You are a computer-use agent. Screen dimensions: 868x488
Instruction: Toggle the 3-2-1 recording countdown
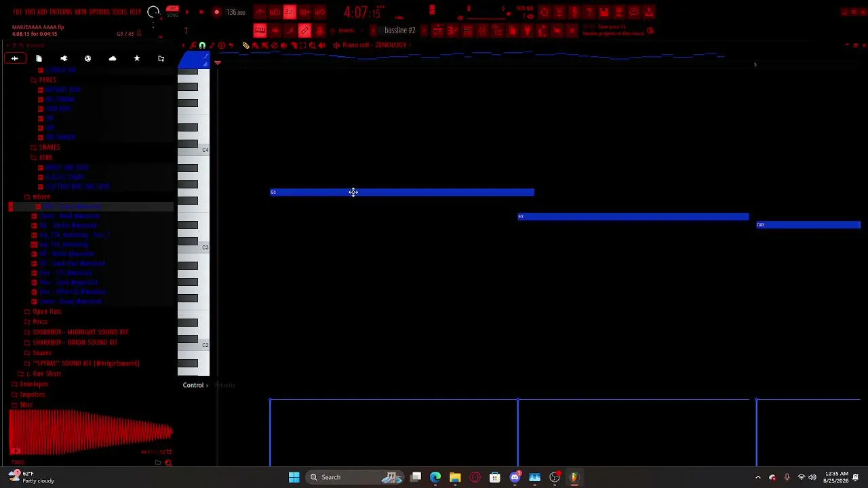(x=290, y=12)
